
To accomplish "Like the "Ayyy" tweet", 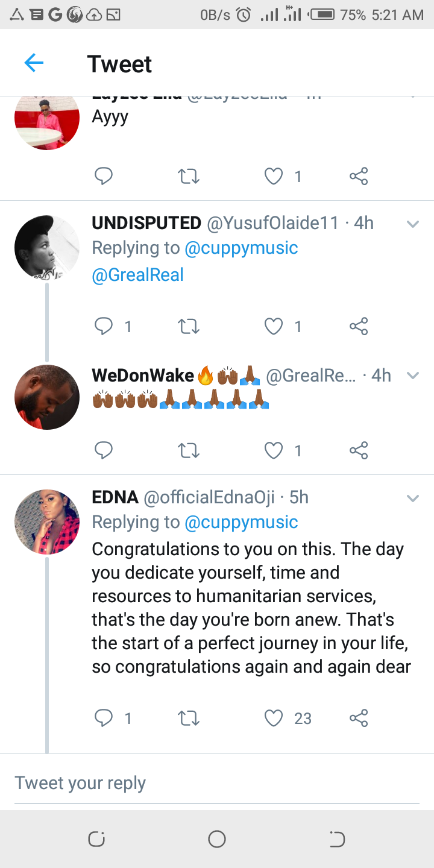I will 274,176.
